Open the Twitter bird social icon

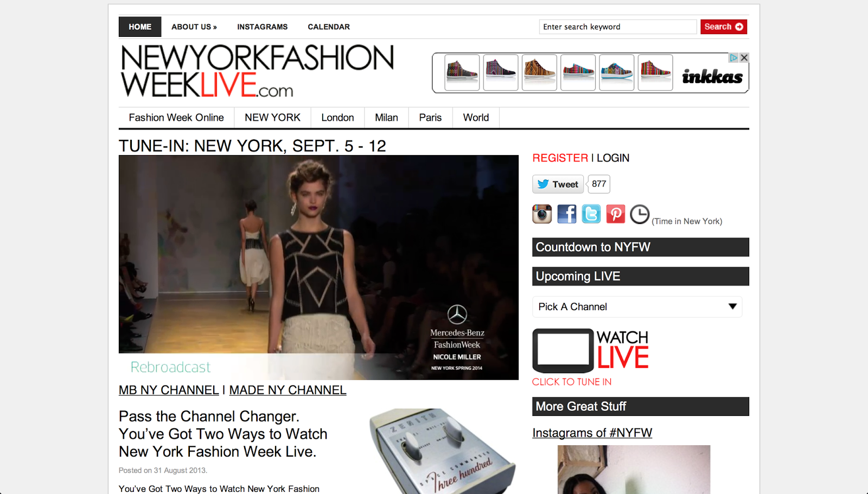coord(591,214)
